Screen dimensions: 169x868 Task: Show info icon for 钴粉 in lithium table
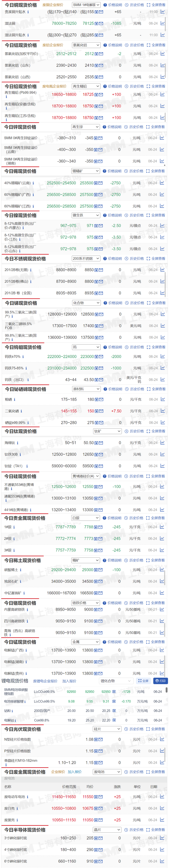click(x=12, y=711)
